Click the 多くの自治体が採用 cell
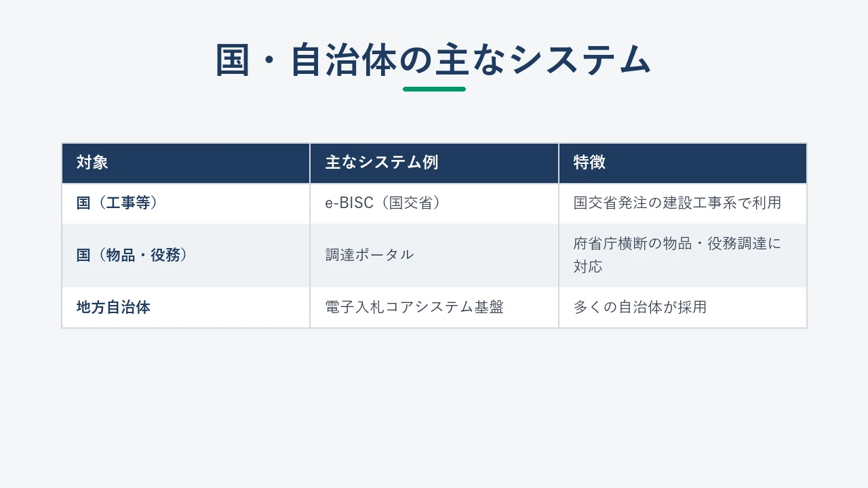Image resolution: width=868 pixels, height=488 pixels. tap(683, 308)
